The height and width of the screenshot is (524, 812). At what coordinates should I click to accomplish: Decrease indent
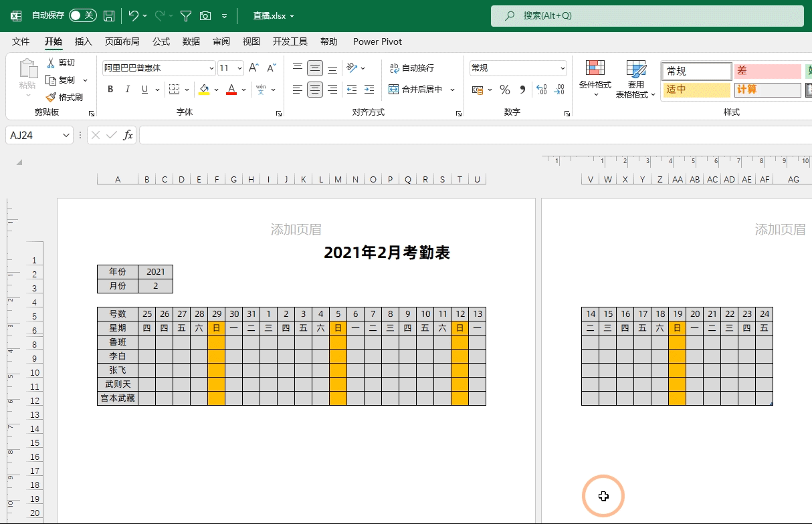coord(351,90)
